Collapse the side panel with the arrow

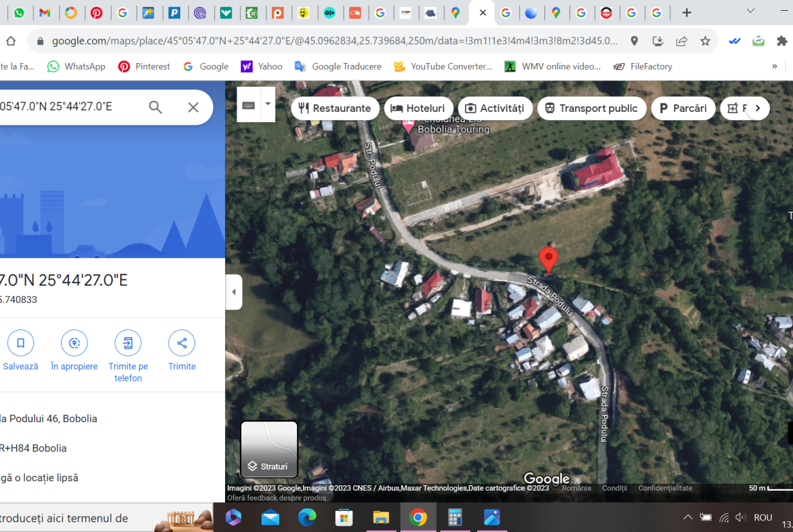tap(234, 292)
